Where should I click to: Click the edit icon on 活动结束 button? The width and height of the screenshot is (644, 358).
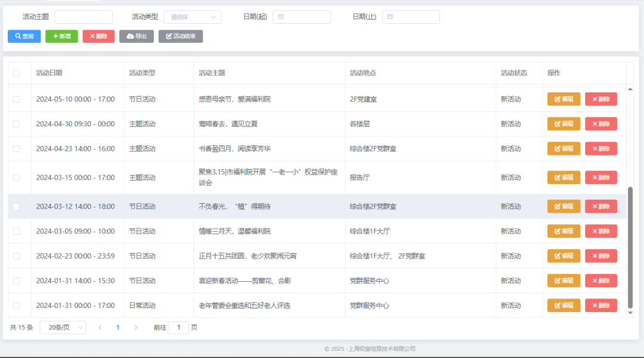tap(169, 36)
